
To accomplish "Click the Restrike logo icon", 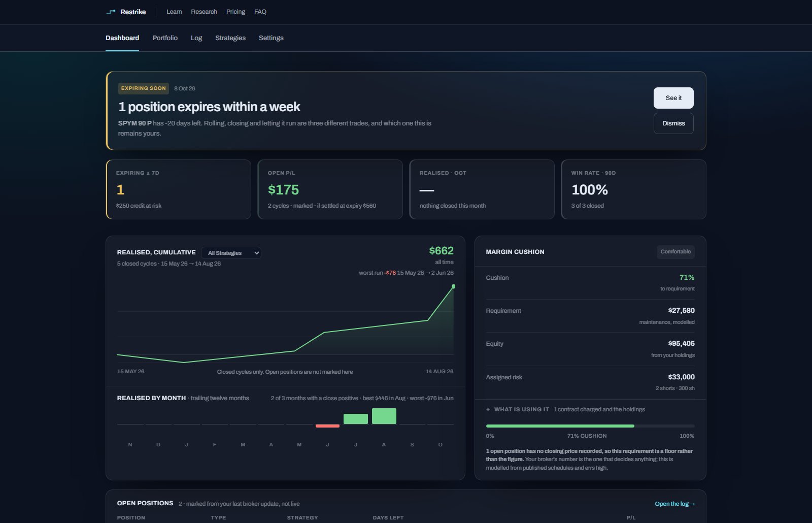I will [x=111, y=12].
